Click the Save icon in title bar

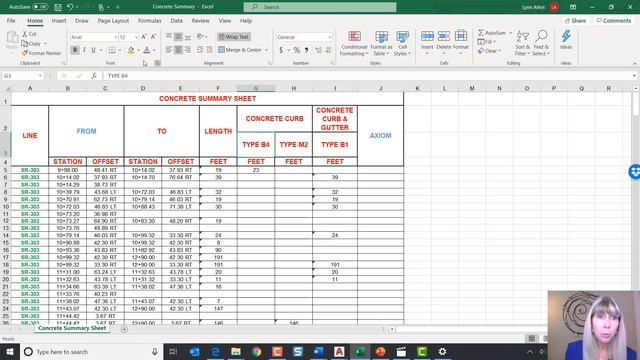(x=58, y=7)
